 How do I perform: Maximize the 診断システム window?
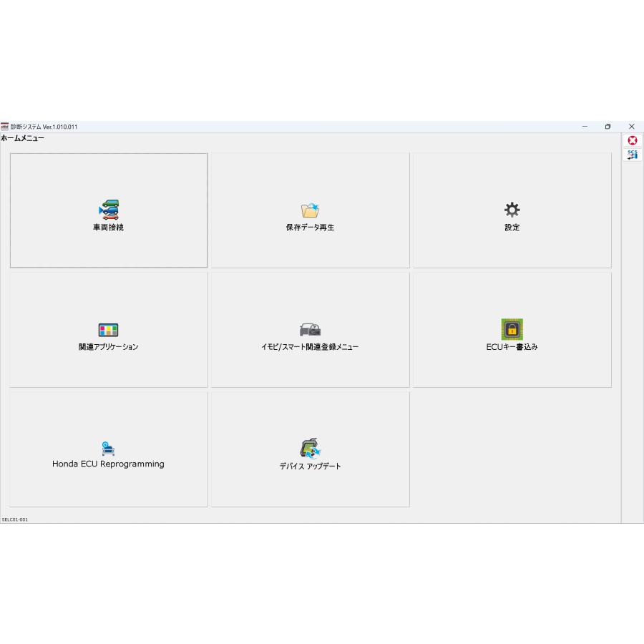click(608, 127)
